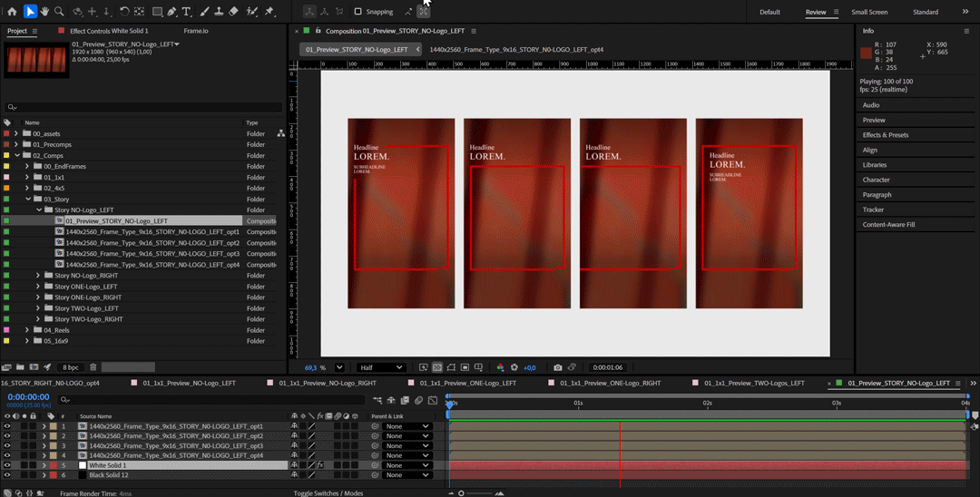Choose the Eraser tool
980x497 pixels.
coord(233,12)
